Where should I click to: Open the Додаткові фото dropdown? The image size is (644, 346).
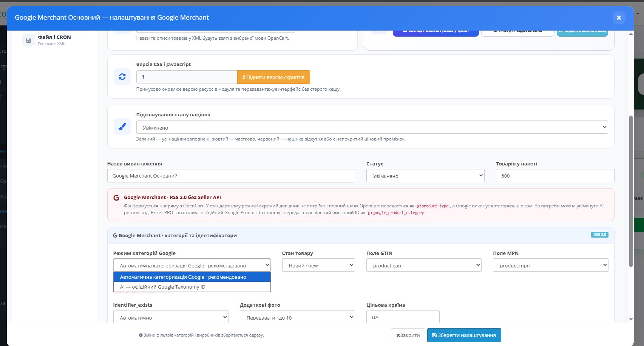[297, 317]
